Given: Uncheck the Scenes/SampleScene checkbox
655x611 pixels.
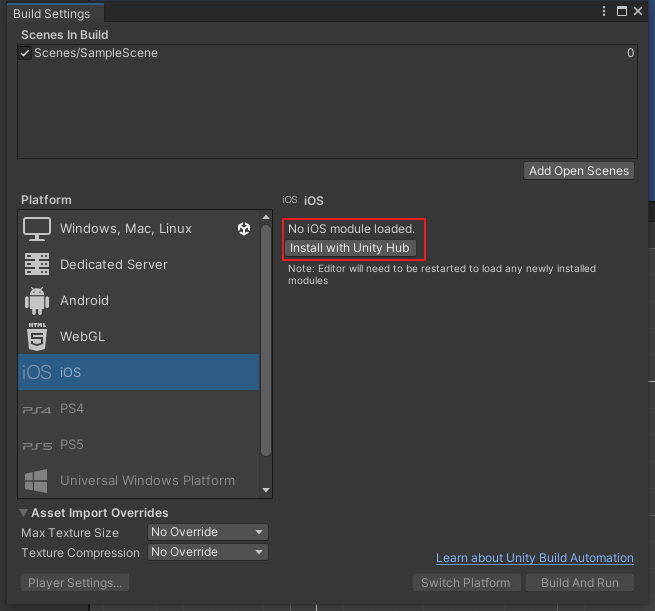Looking at the screenshot, I should pyautogui.click(x=25, y=53).
